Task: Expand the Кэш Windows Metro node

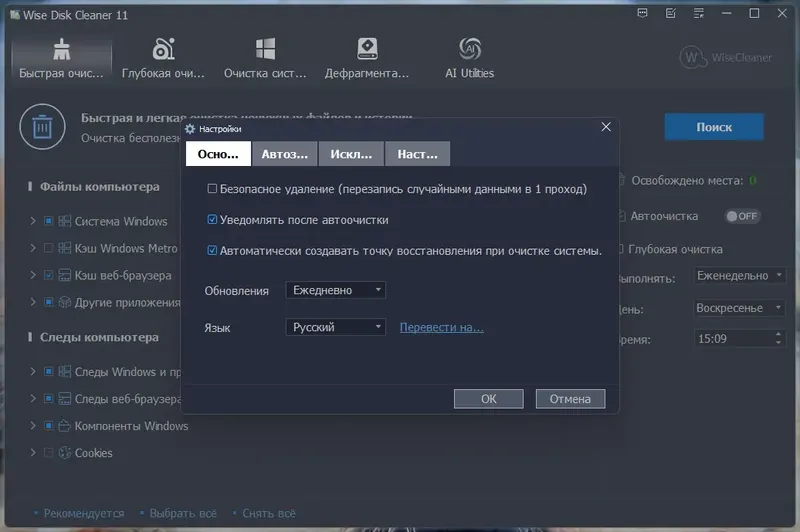Action: tap(33, 248)
